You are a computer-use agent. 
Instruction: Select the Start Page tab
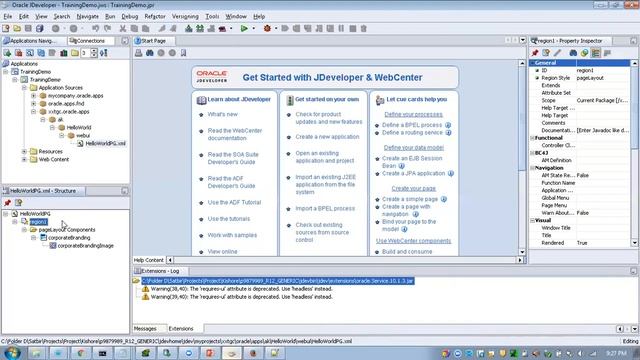point(154,41)
